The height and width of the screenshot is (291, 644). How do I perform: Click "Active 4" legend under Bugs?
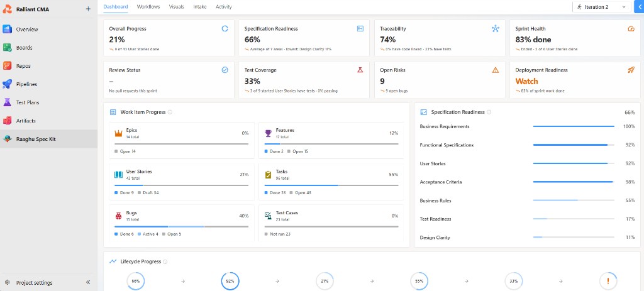point(148,234)
